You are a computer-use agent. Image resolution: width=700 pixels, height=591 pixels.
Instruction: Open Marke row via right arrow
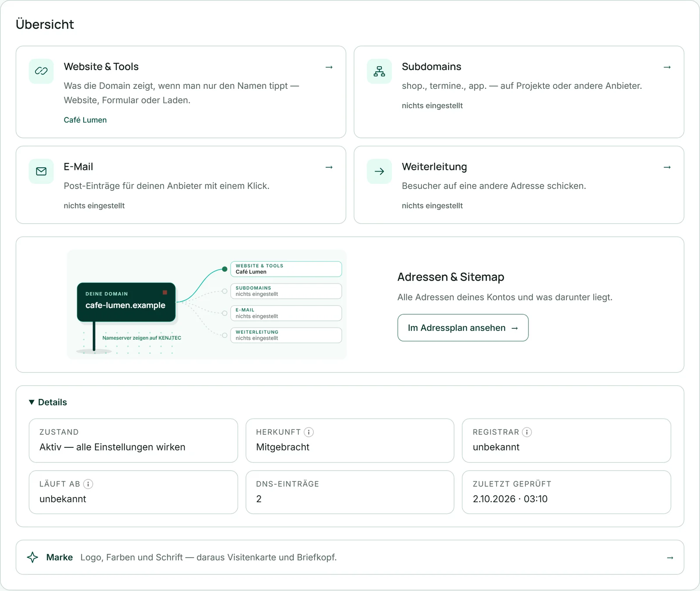click(670, 558)
